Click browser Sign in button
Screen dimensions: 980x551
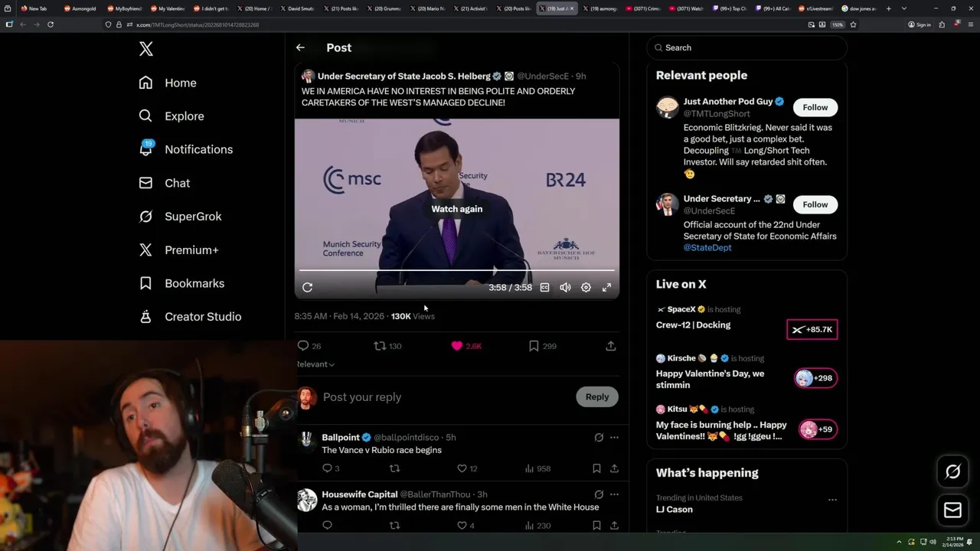pos(920,24)
